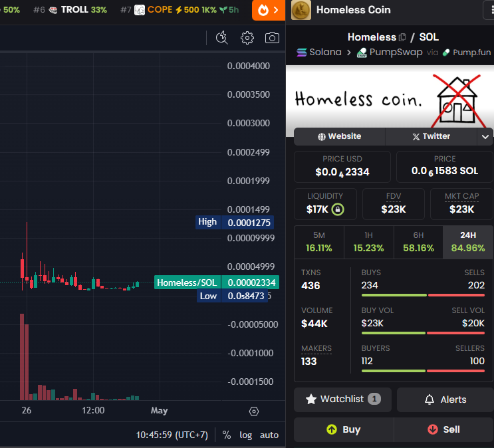Click the Low price label on chart
Viewport: 494px width, 448px height.
pos(232,296)
